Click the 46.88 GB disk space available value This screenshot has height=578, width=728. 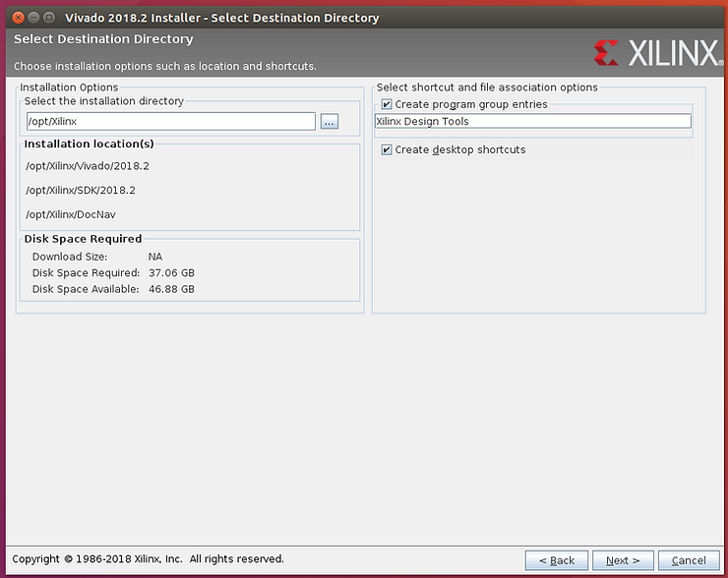[x=171, y=289]
